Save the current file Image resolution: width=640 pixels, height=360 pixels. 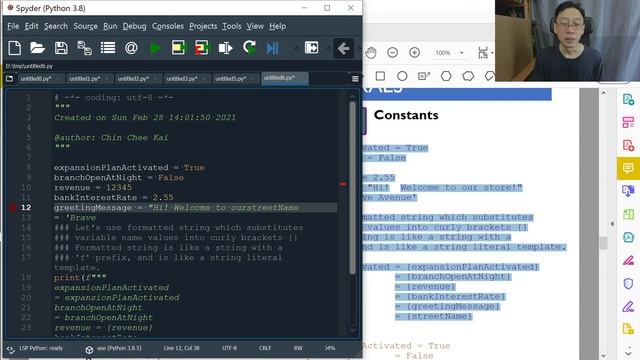(x=61, y=48)
